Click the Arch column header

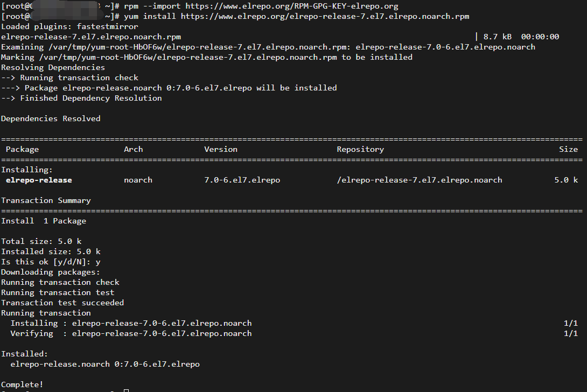pyautogui.click(x=133, y=149)
